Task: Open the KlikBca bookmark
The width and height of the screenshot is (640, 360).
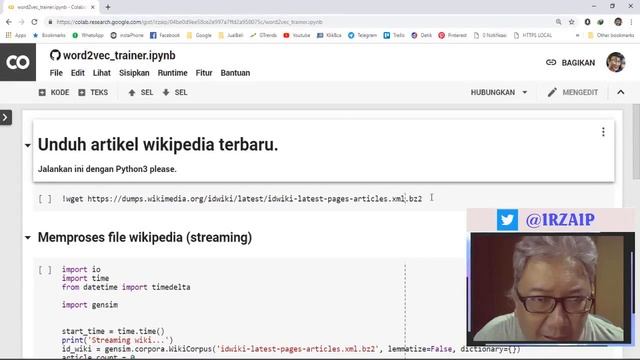Action: (x=329, y=36)
